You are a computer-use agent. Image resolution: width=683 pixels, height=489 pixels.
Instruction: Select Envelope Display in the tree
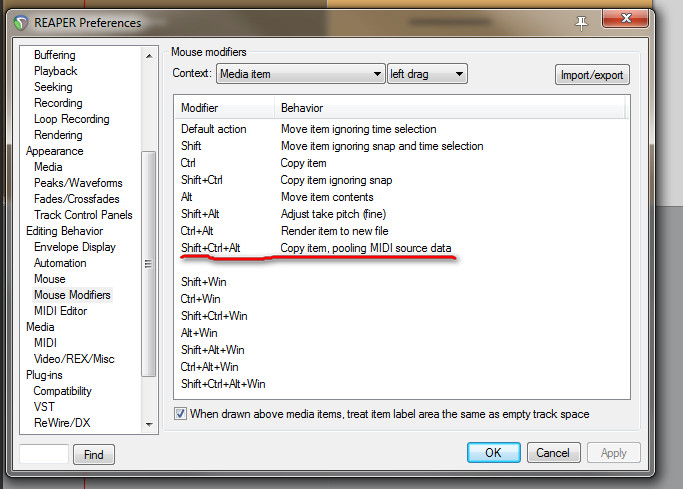[74, 247]
